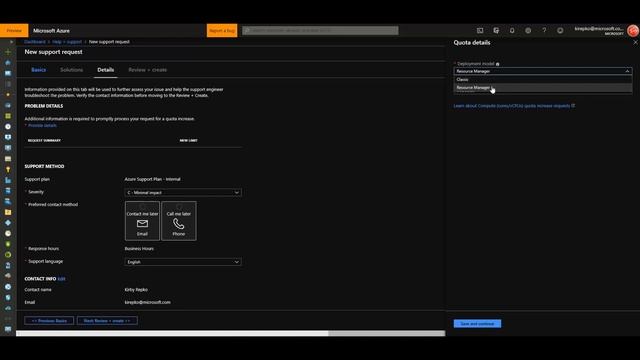Click 'Azure Support Plan - Internal' text
The image size is (640, 360).
tap(153, 179)
